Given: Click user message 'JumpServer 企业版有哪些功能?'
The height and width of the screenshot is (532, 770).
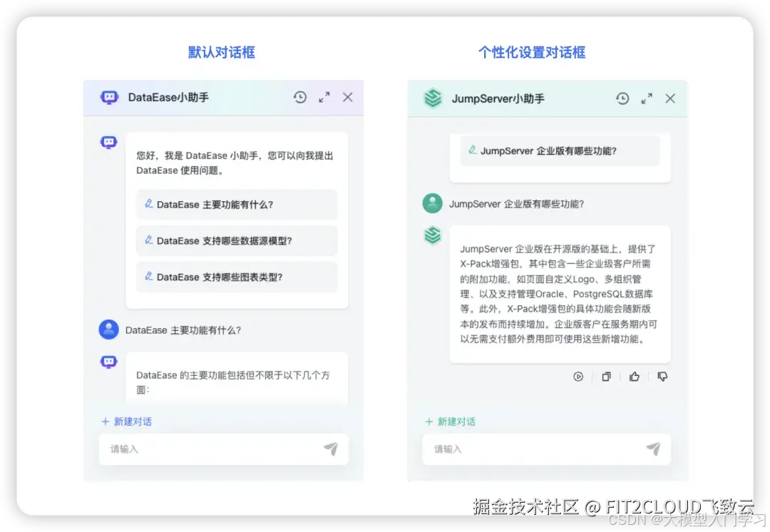Looking at the screenshot, I should tap(517, 204).
